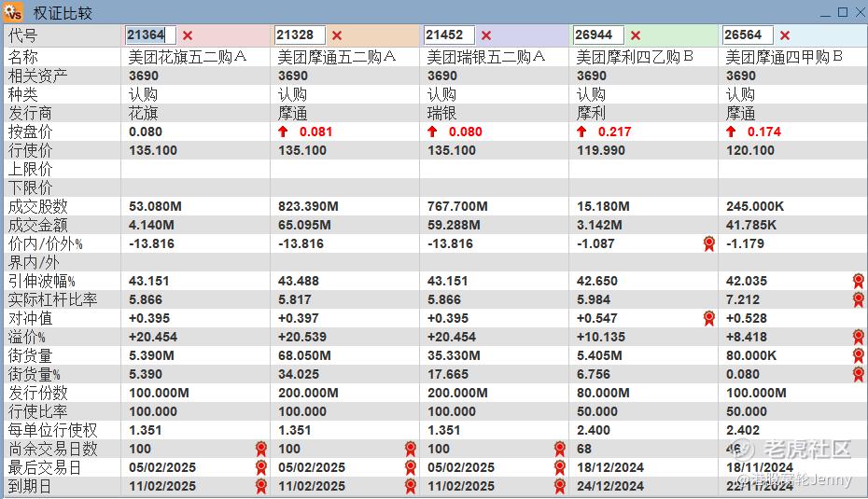Click the red up arrow beside price 0.174

click(731, 132)
